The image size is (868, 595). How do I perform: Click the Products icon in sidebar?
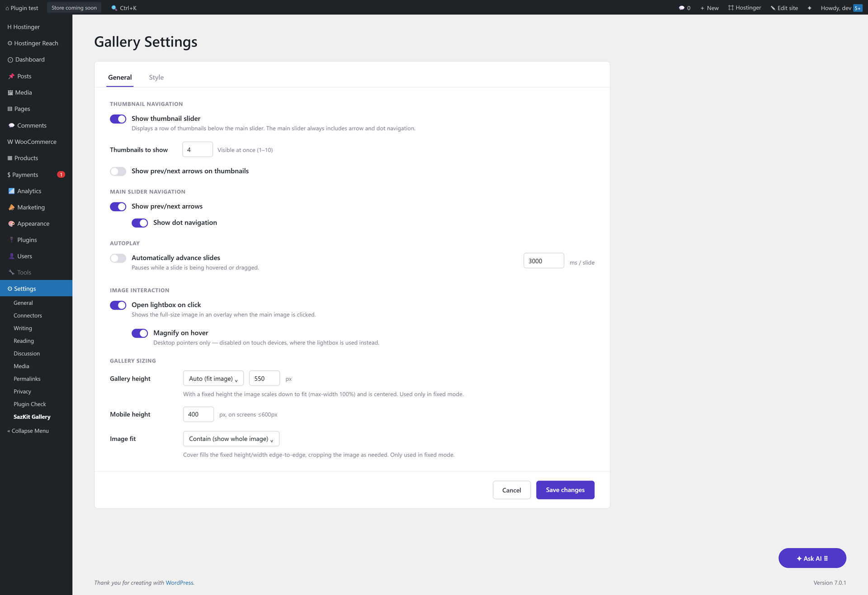[10, 158]
